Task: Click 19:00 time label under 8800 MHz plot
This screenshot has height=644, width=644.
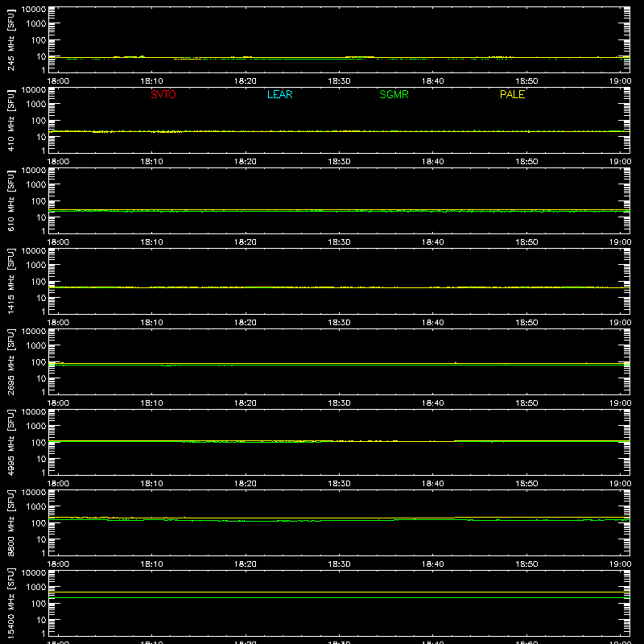Action: [x=620, y=564]
